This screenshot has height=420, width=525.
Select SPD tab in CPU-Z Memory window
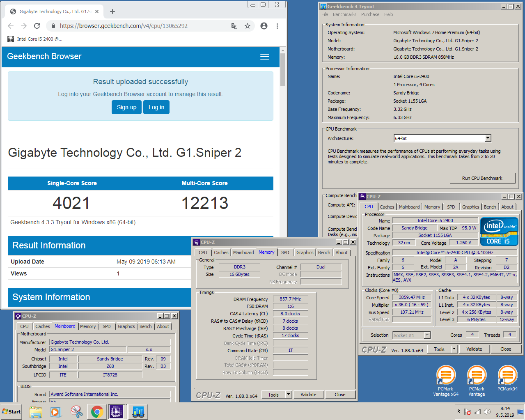tap(285, 252)
